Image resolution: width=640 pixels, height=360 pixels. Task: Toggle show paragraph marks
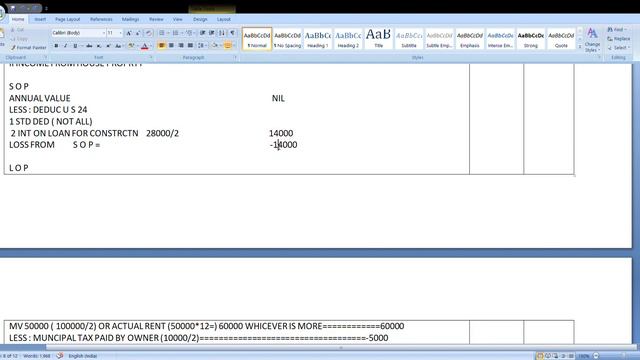pos(232,33)
